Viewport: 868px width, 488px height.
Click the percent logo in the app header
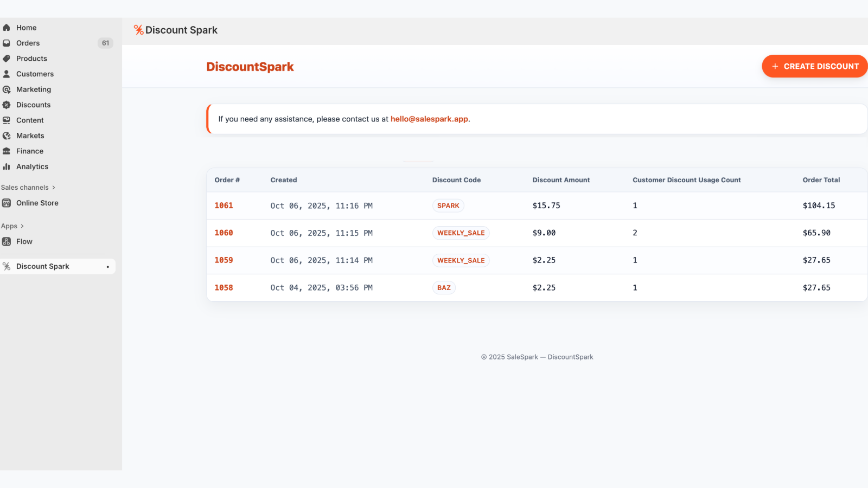click(139, 30)
